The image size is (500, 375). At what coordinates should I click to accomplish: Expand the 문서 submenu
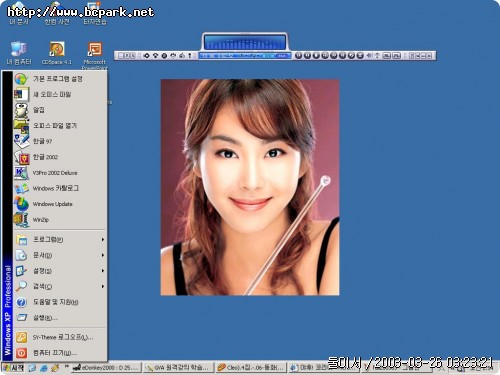[60, 255]
